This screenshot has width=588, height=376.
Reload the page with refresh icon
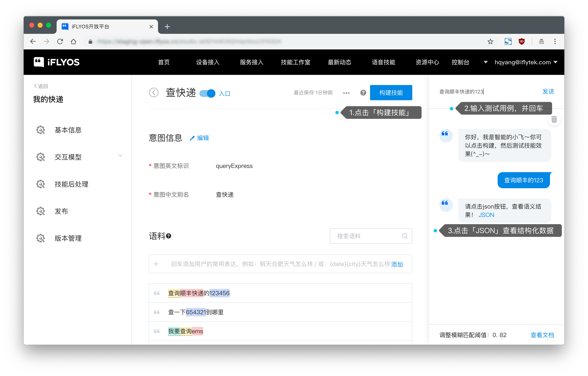pos(60,42)
